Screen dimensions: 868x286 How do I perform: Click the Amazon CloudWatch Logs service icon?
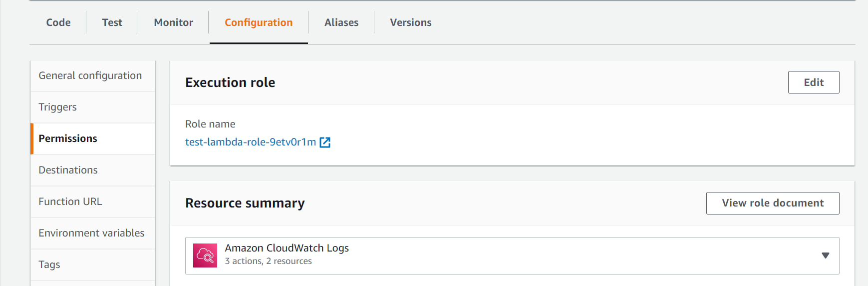coord(205,255)
